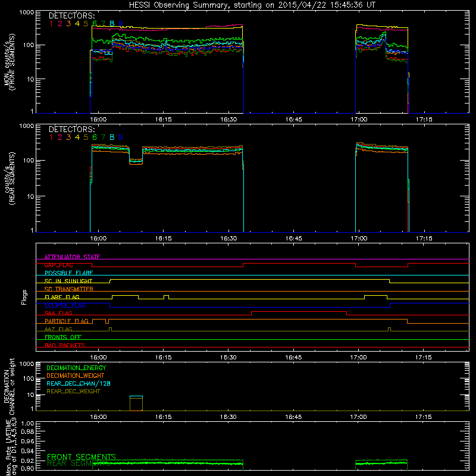The width and height of the screenshot is (476, 476).
Task: Click the DETECTORS: label in the rear segments plot
Action: point(71,129)
